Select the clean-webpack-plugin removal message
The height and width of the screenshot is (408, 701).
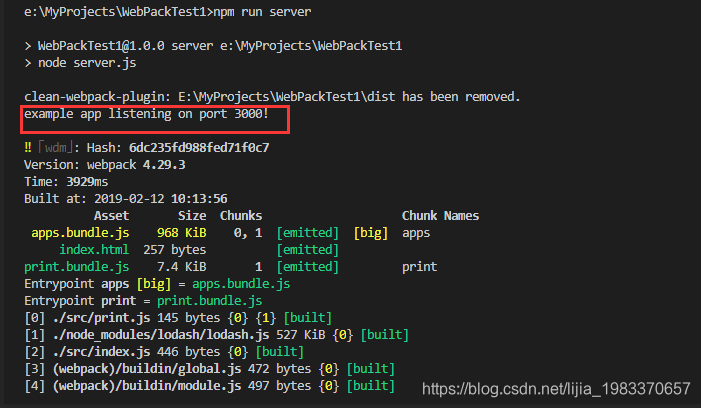[272, 97]
